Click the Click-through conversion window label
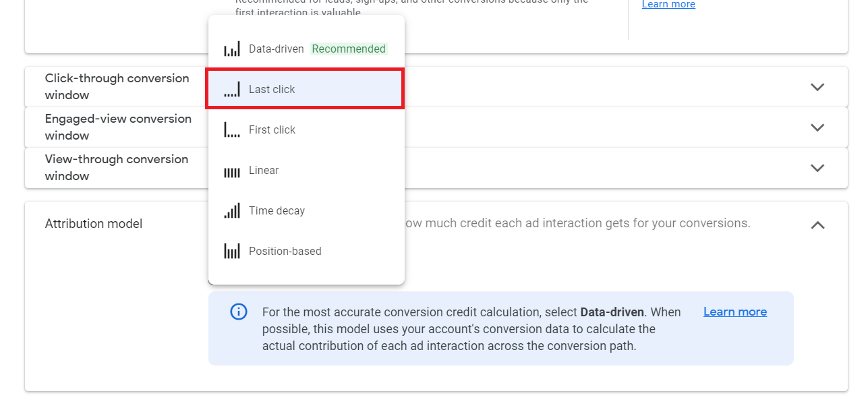This screenshot has width=868, height=406. pyautogui.click(x=117, y=86)
